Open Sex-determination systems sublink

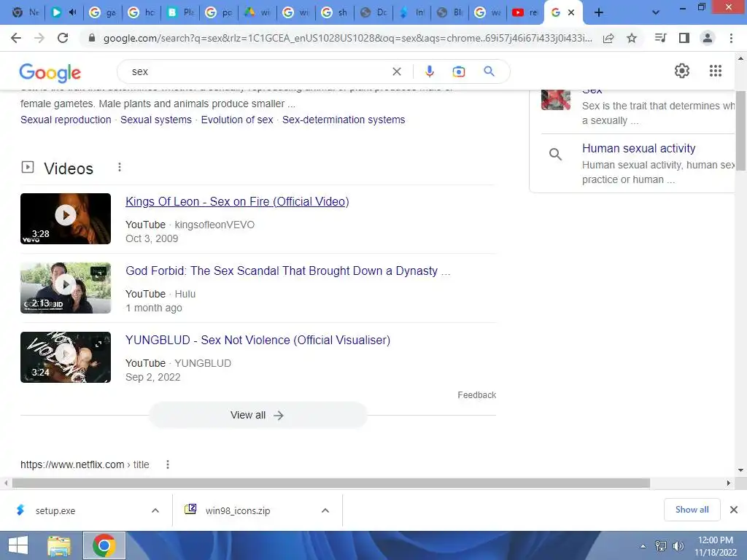[344, 120]
